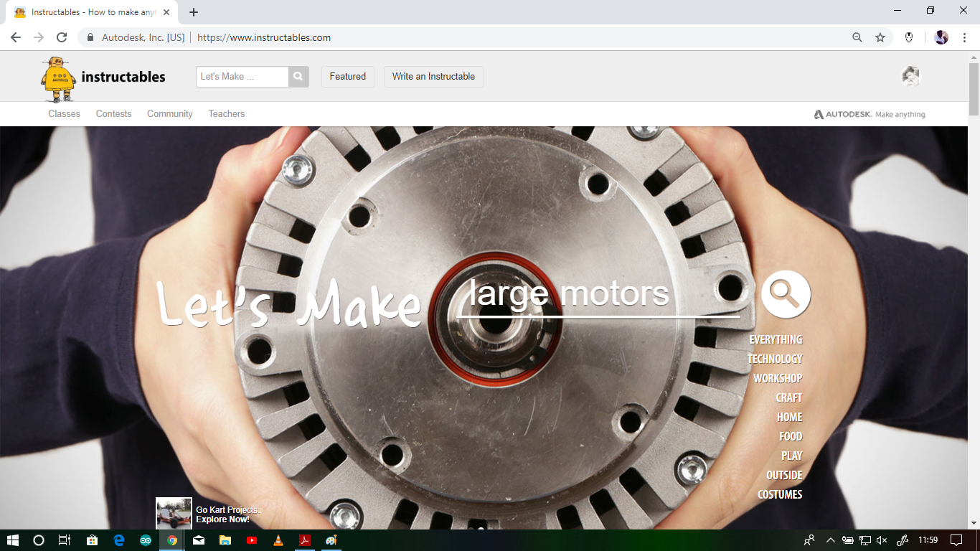Open the browser zoom magnifier icon
The width and height of the screenshot is (980, 551).
point(857,37)
